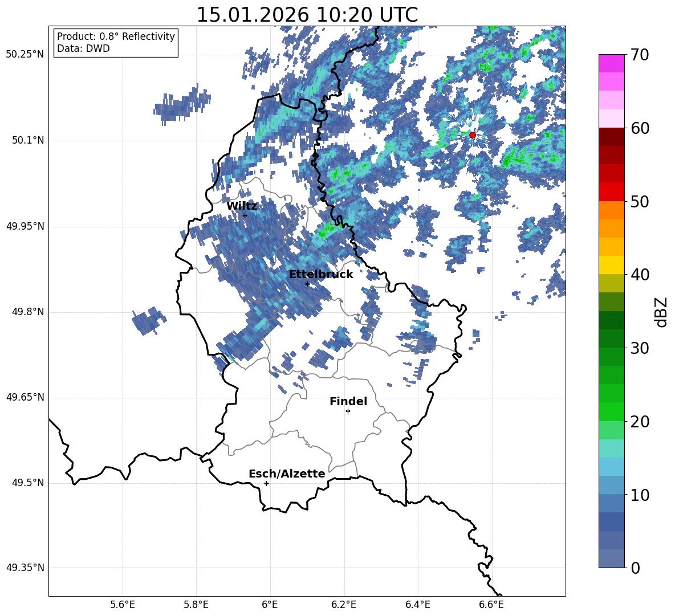Screen dimensions: 675x616
Task: Click the 50.25°N latitude tick label
Action: 25,55
